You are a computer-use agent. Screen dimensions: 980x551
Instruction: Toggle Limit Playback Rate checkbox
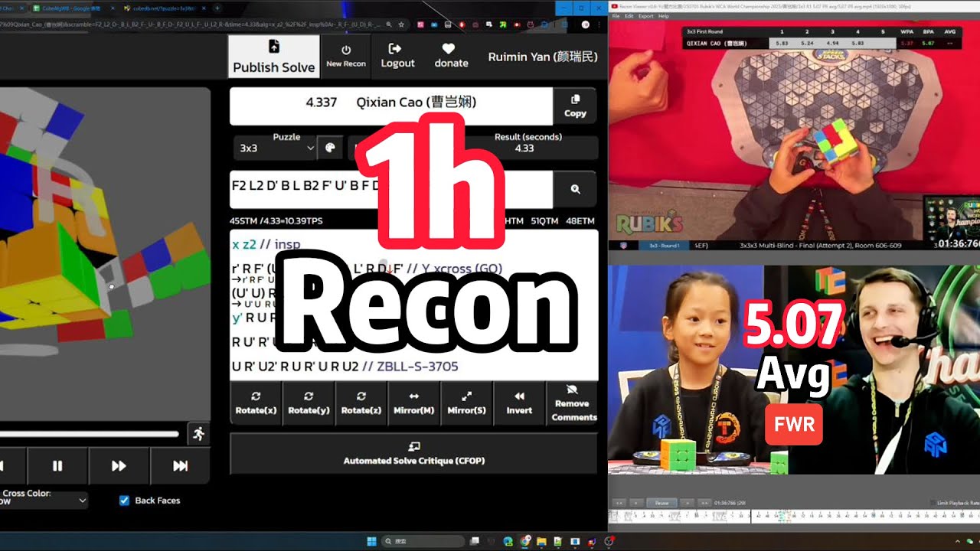click(933, 504)
